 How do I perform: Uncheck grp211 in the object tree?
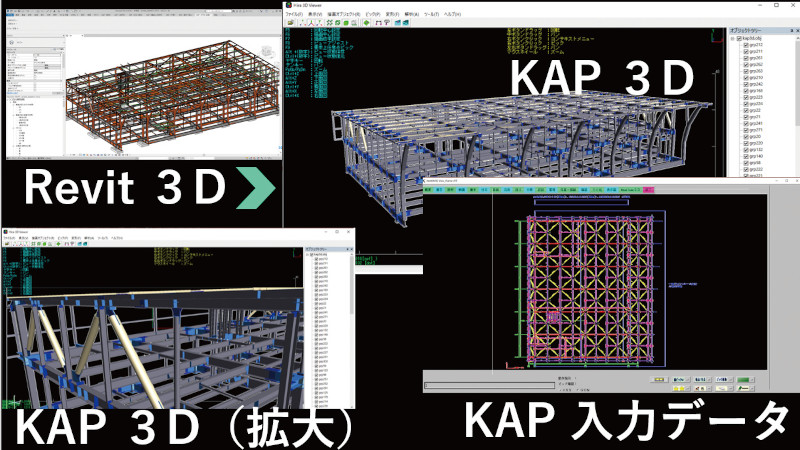click(746, 52)
